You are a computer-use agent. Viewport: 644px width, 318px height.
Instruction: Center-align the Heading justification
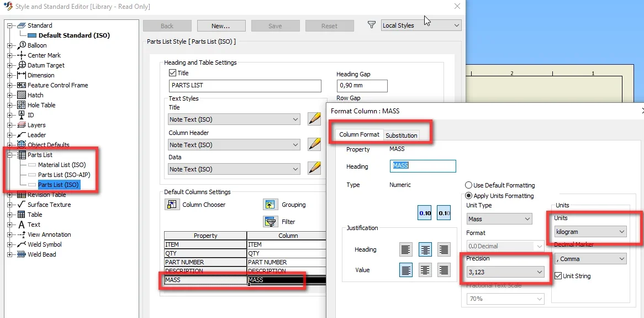(x=425, y=249)
